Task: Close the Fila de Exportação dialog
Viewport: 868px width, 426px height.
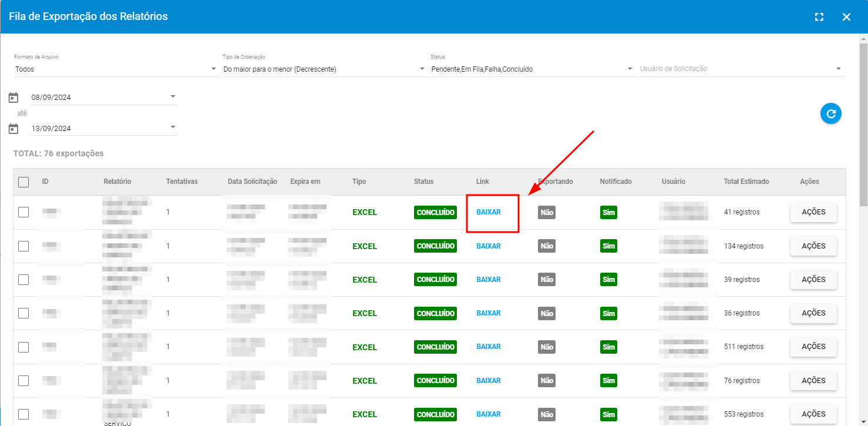Action: click(x=846, y=17)
